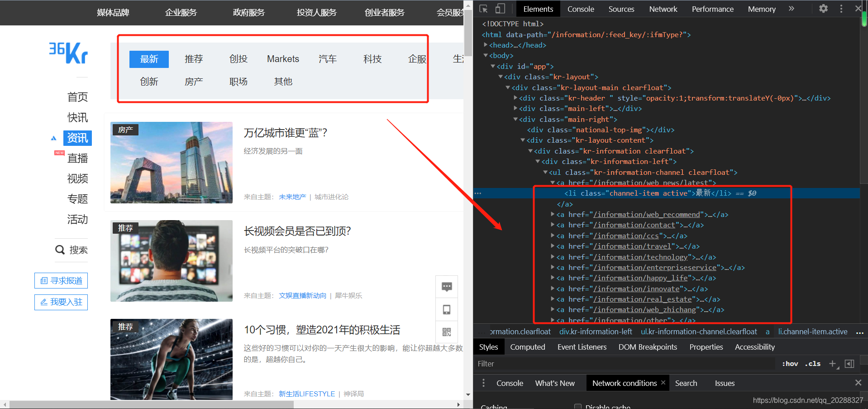This screenshot has width=868, height=409.
Task: Close the Network conditions drawer tab
Action: point(663,383)
